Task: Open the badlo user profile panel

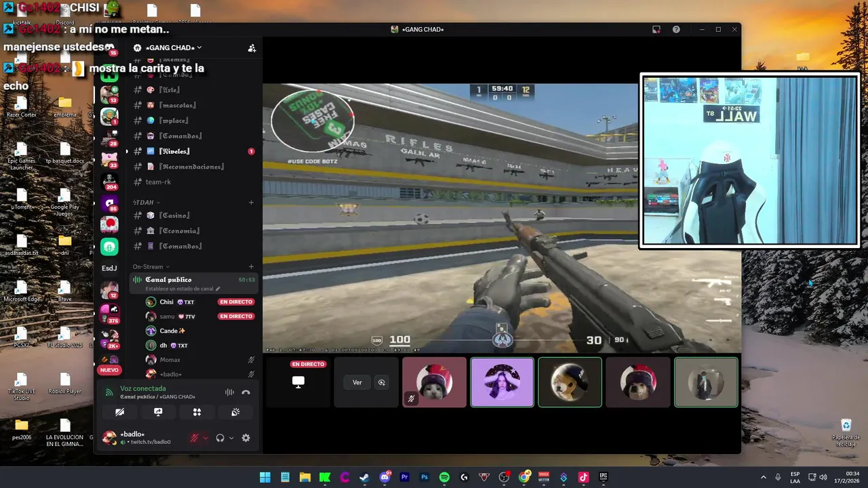Action: point(144,438)
